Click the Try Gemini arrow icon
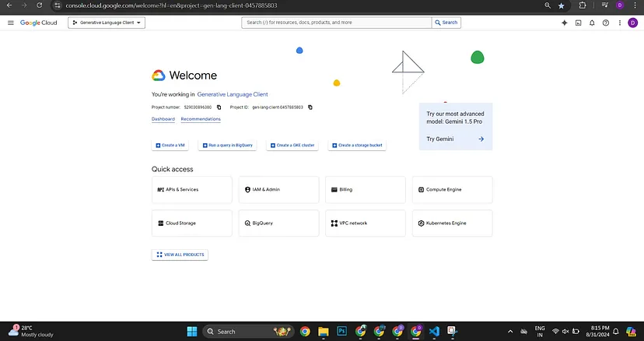This screenshot has width=644, height=341. click(481, 139)
